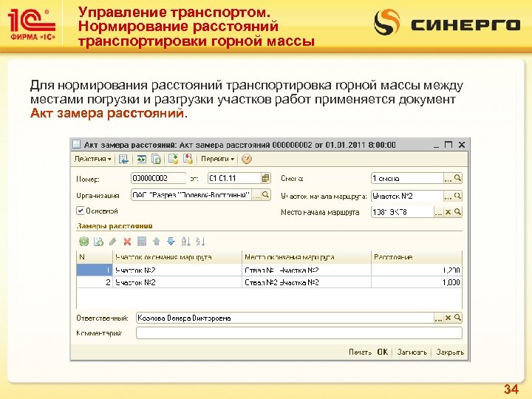Click the Место начала маршрута field
This screenshot has width=532, height=399.
tap(403, 212)
